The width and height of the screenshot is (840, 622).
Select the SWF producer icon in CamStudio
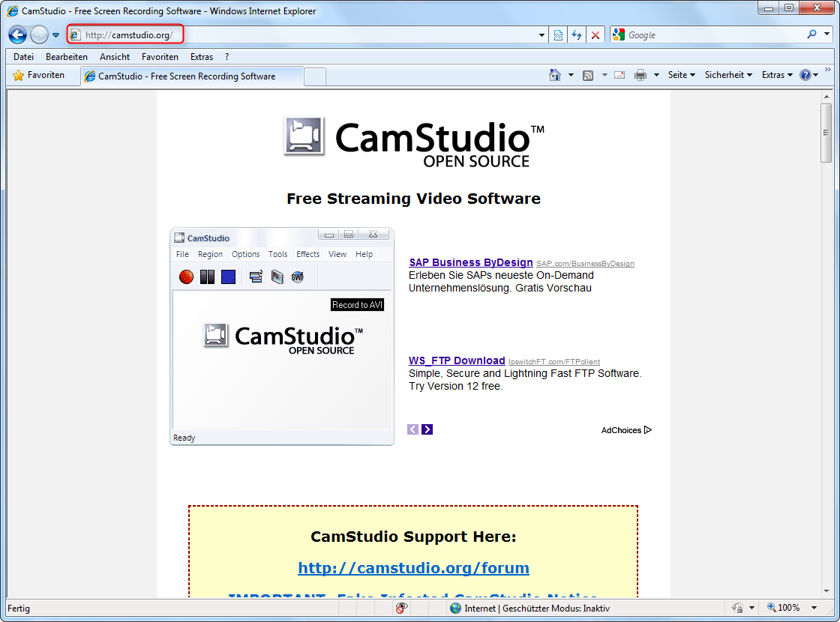click(x=297, y=277)
